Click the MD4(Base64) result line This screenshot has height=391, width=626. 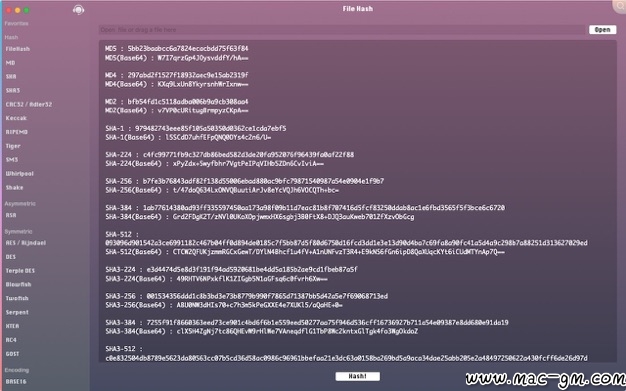tap(176, 84)
